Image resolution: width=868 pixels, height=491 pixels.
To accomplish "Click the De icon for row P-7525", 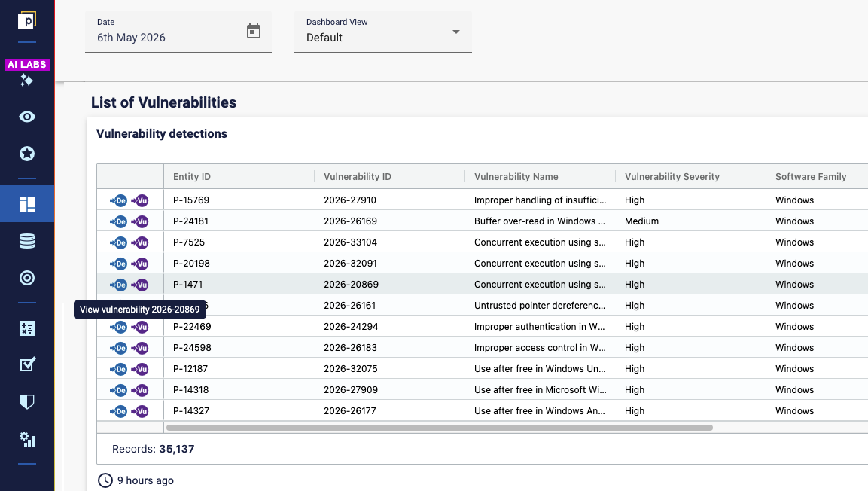I will point(118,242).
